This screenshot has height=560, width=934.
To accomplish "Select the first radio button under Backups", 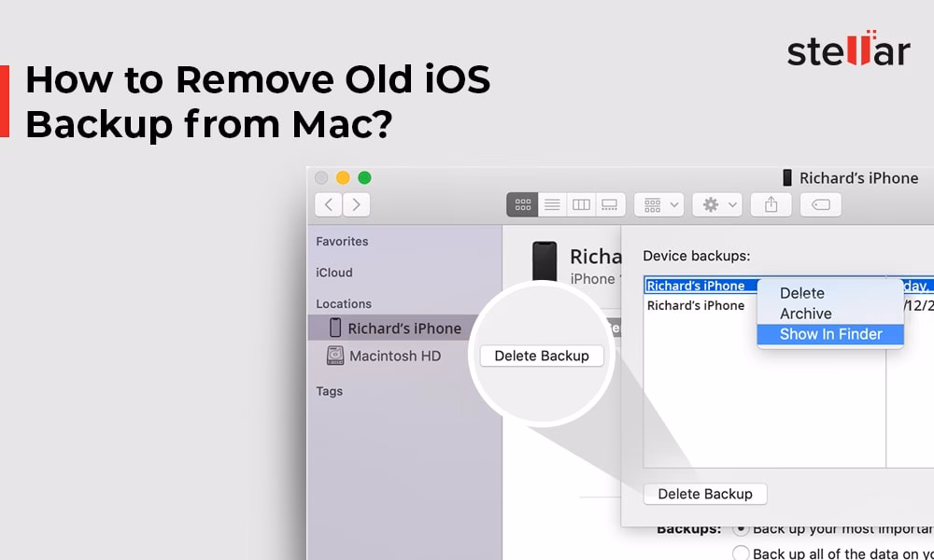I will (x=741, y=527).
